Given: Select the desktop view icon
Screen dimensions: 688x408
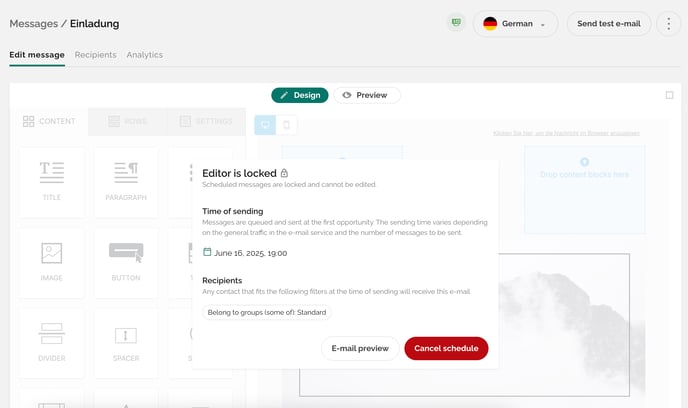Looking at the screenshot, I should (265, 125).
